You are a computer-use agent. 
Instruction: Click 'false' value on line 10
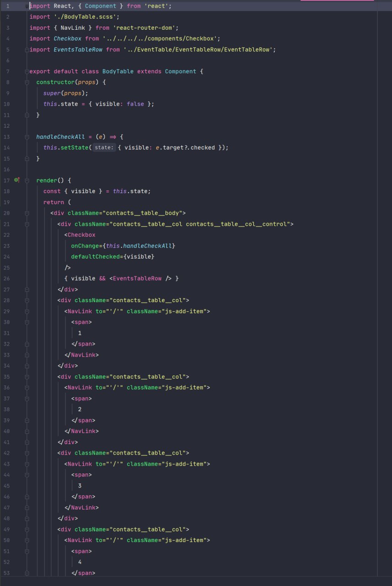click(x=135, y=104)
